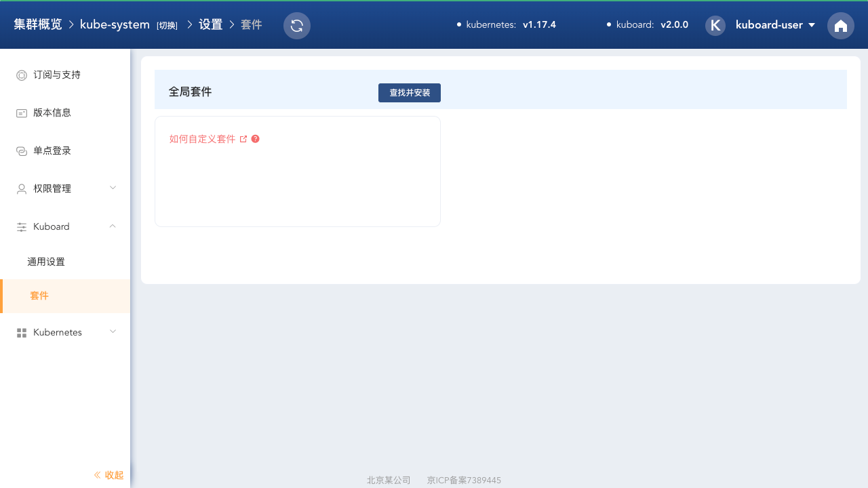Open the kuboard-user dropdown menu

click(775, 25)
